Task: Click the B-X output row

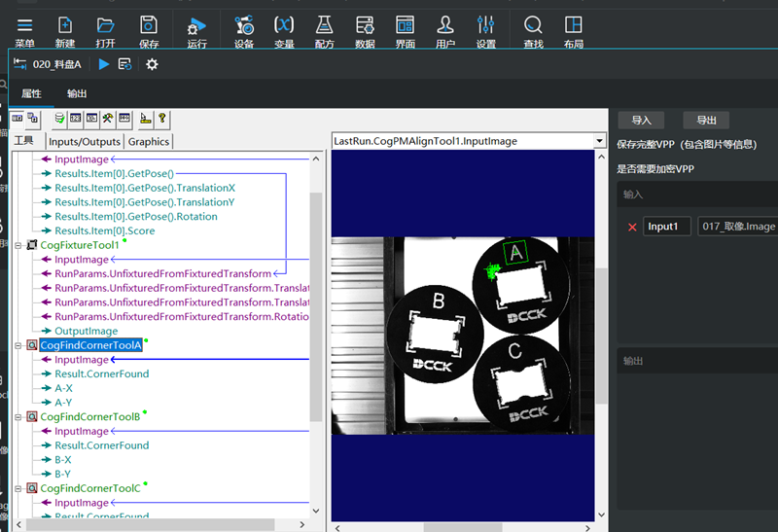Action: tap(63, 460)
